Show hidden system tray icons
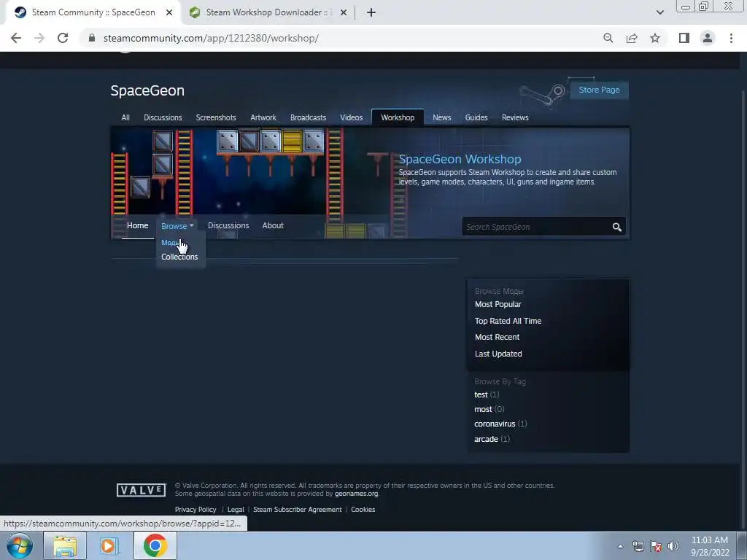 pyautogui.click(x=620, y=546)
